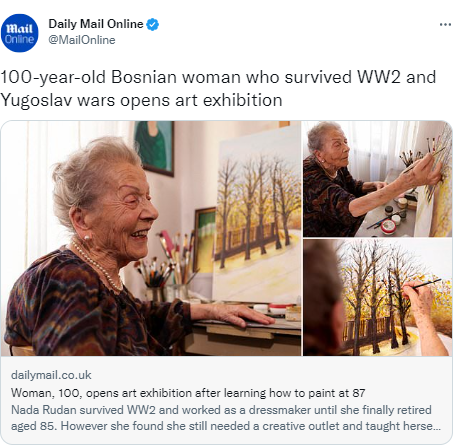Open the three-dot more options menu
Image resolution: width=462 pixels, height=445 pixels.
[445, 25]
